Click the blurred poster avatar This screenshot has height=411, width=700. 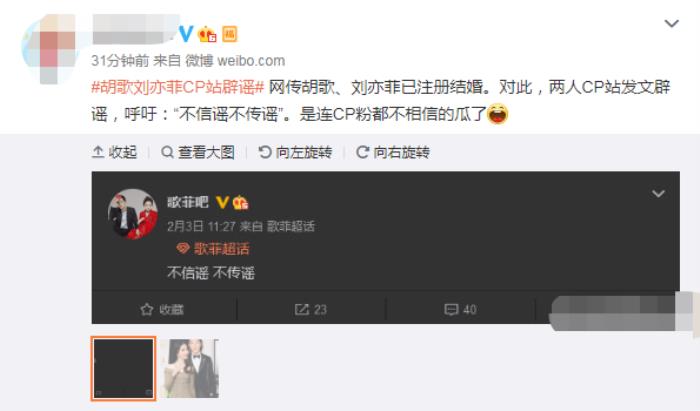click(x=49, y=49)
